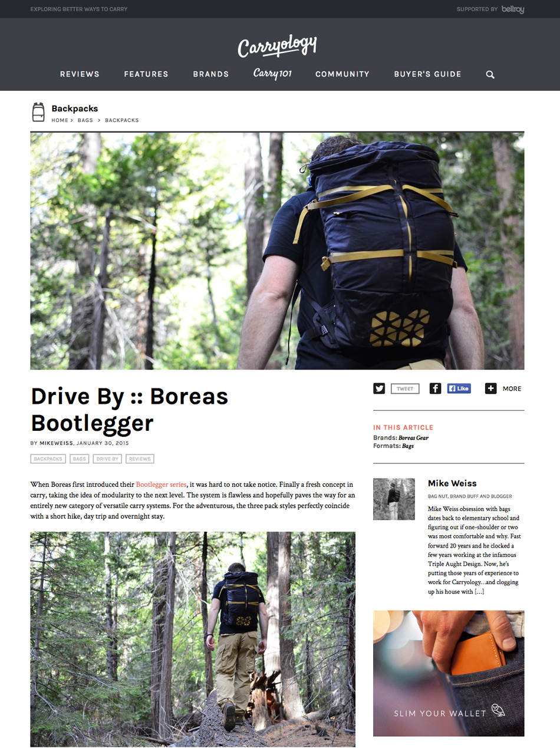The width and height of the screenshot is (560, 748).
Task: Click the Facebook share icon
Action: tap(435, 388)
